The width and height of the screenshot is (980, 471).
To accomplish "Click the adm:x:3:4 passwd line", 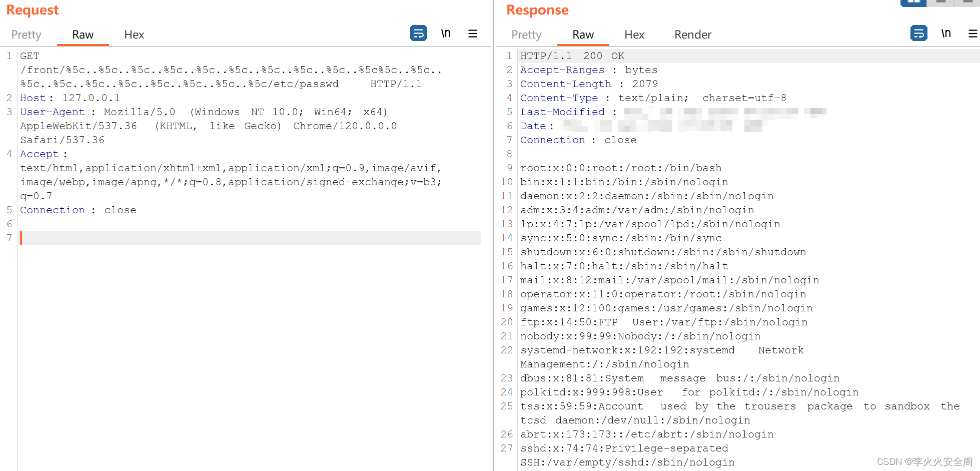I will (x=637, y=210).
